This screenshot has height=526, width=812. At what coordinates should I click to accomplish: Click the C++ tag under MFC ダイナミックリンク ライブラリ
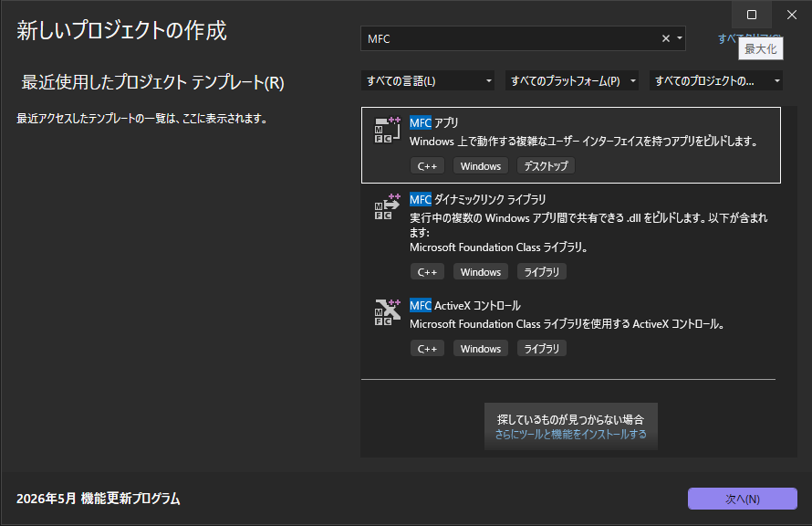tap(427, 271)
